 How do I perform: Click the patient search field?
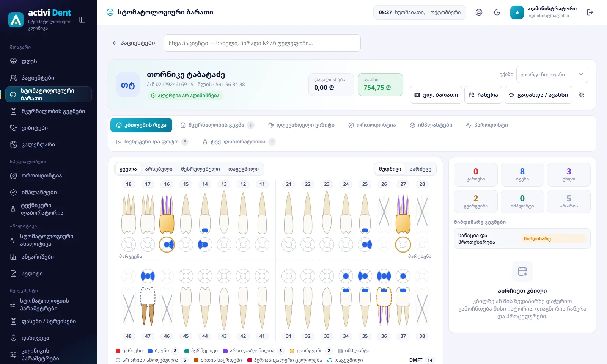pyautogui.click(x=262, y=43)
